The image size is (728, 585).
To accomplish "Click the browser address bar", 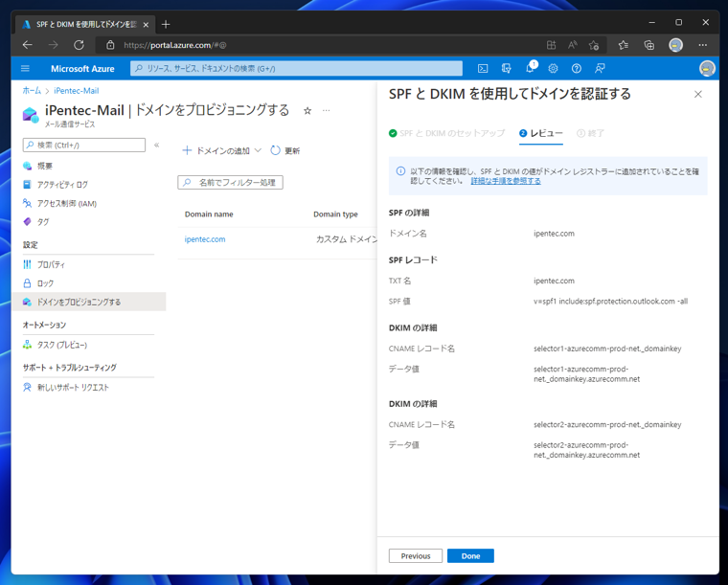I will (x=320, y=45).
